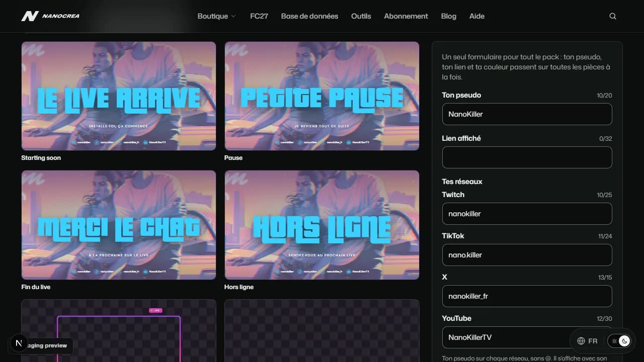
Task: Edit the Twitch username field
Action: [x=527, y=214]
